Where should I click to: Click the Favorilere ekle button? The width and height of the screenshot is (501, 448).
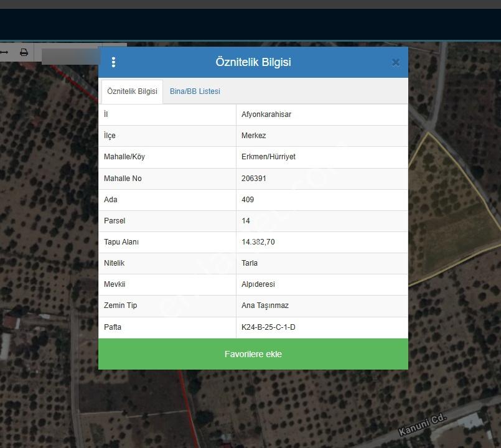(253, 354)
